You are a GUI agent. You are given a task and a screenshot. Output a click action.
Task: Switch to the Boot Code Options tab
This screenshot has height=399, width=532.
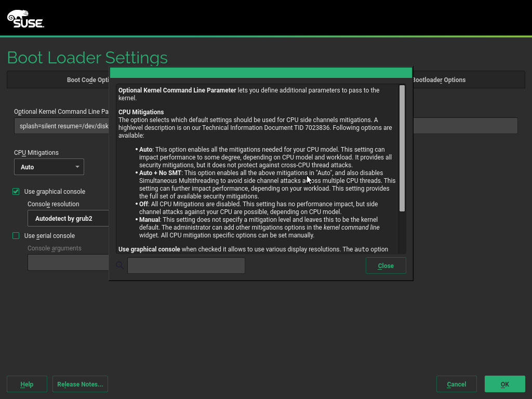[87, 80]
